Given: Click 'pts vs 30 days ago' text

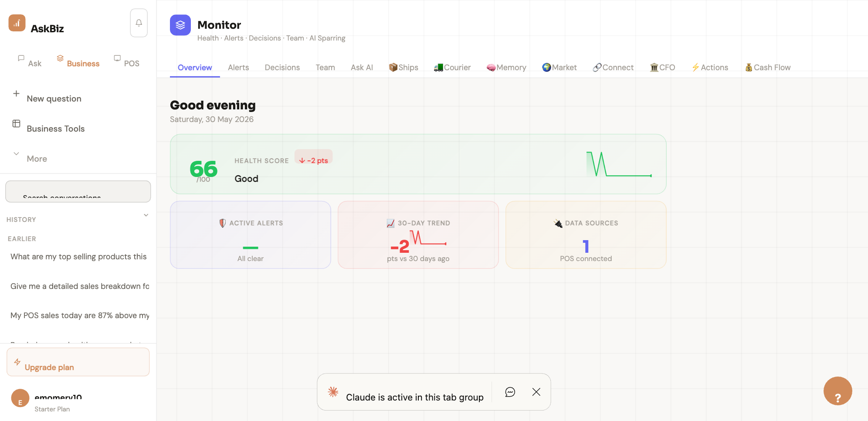Looking at the screenshot, I should 418,258.
